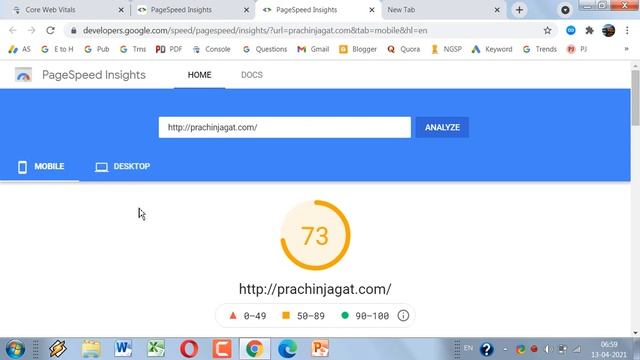Viewport: 640px width, 360px height.
Task: Select the MOBILE results tab
Action: tap(40, 167)
